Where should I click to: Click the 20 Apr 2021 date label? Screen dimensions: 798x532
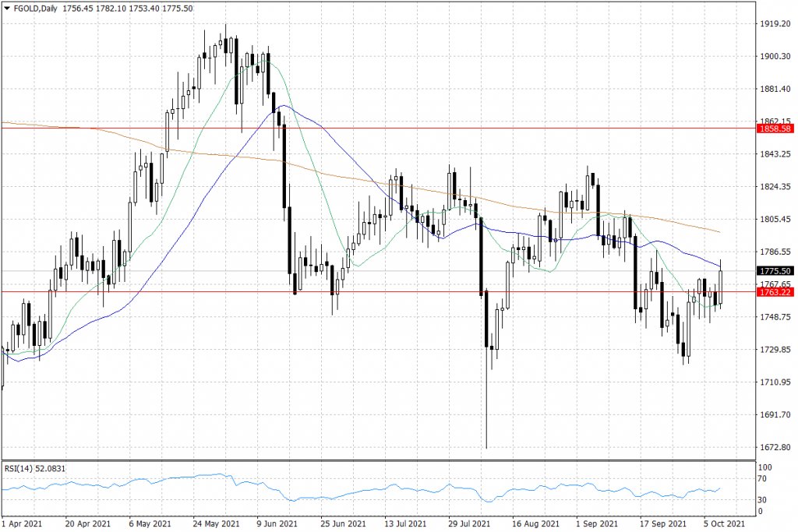[87, 523]
